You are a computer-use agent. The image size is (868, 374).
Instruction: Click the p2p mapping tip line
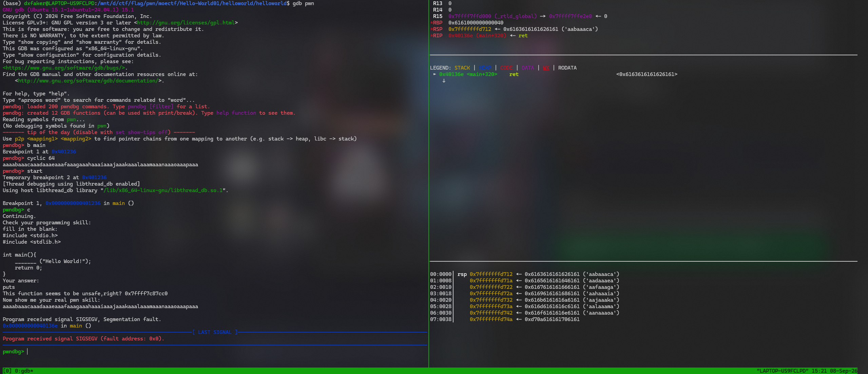click(x=180, y=139)
